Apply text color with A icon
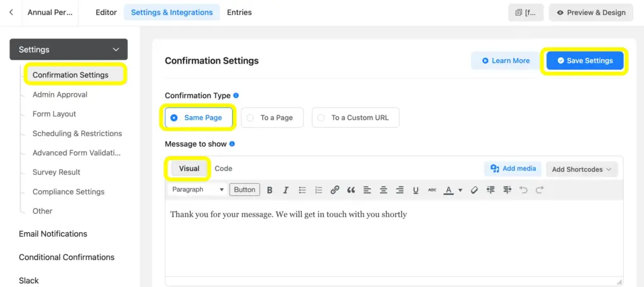Image resolution: width=644 pixels, height=287 pixels. [x=449, y=190]
